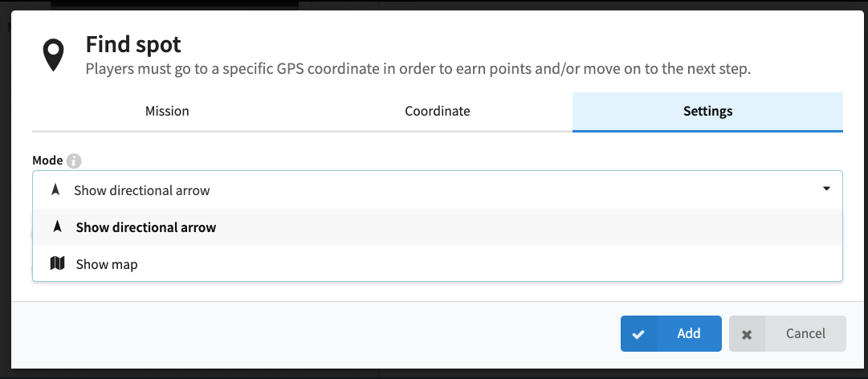This screenshot has height=379, width=868.
Task: Click the location pin icon beside Find spot
Action: (54, 55)
